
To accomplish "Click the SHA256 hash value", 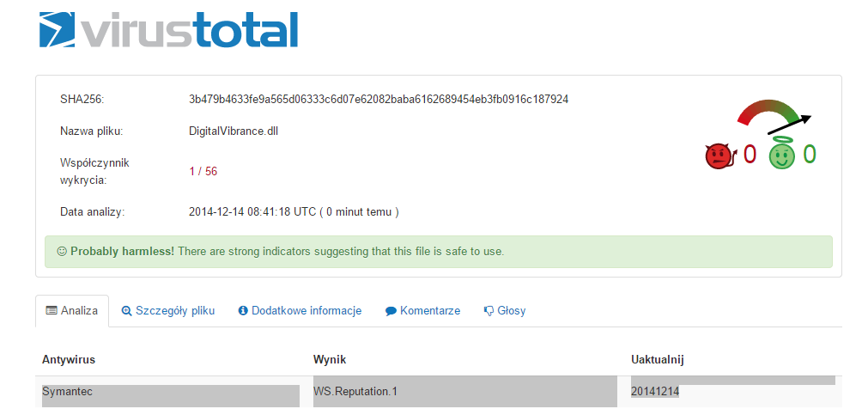I will (x=379, y=100).
